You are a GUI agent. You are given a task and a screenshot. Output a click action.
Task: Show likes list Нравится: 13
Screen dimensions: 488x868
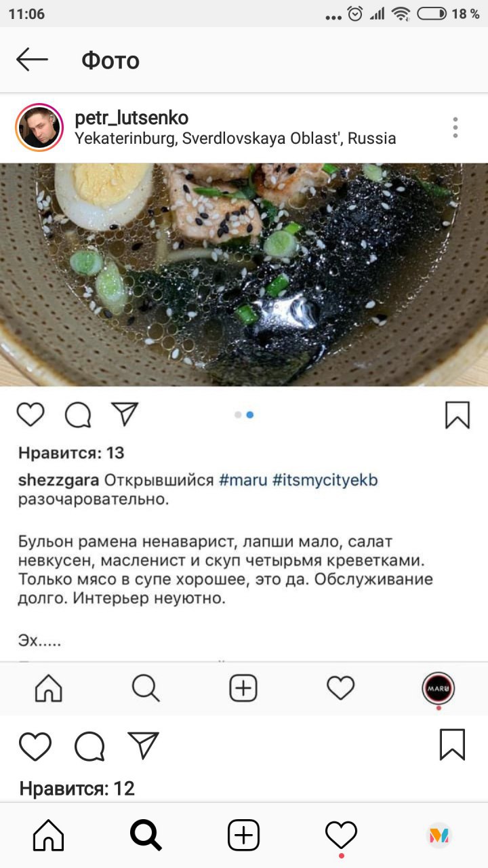(71, 453)
